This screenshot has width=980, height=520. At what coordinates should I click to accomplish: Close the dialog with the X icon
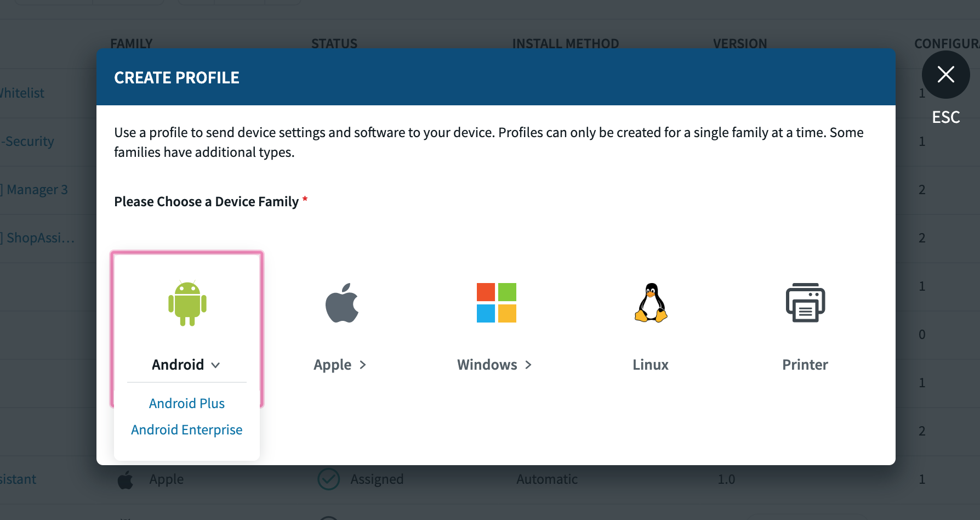(945, 74)
